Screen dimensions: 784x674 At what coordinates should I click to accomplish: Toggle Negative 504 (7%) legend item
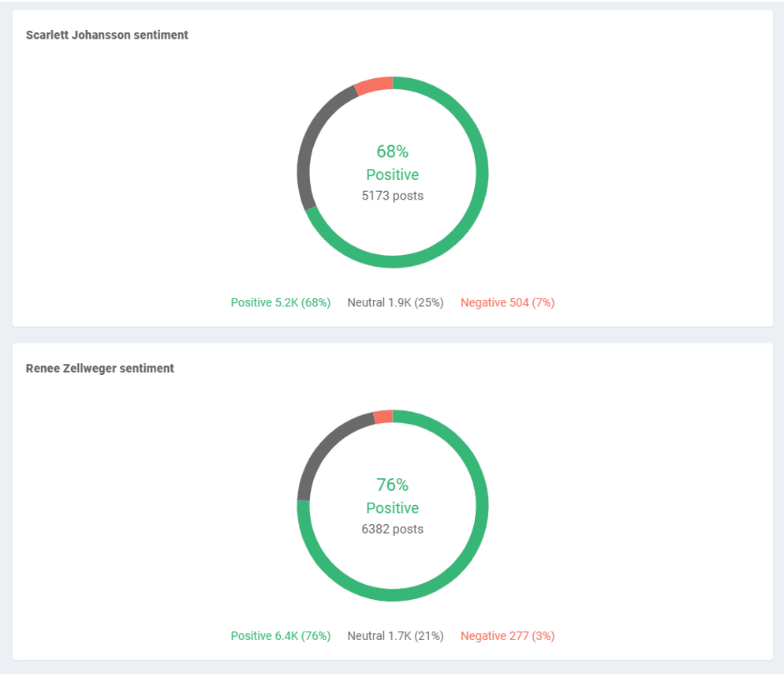coord(507,302)
